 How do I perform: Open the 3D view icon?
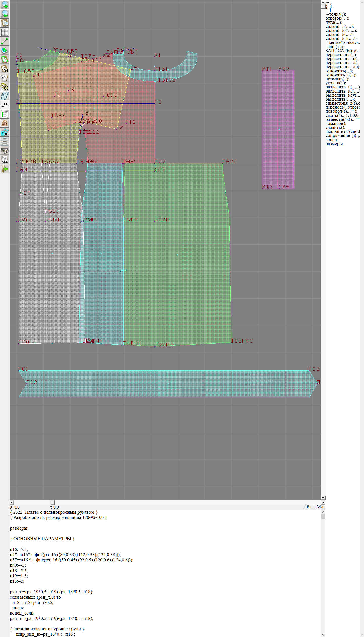point(5,132)
